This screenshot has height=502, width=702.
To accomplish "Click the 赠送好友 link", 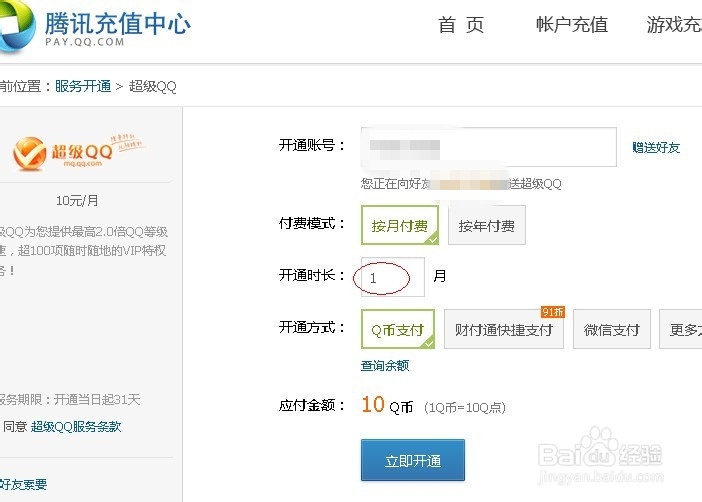I will pyautogui.click(x=656, y=147).
